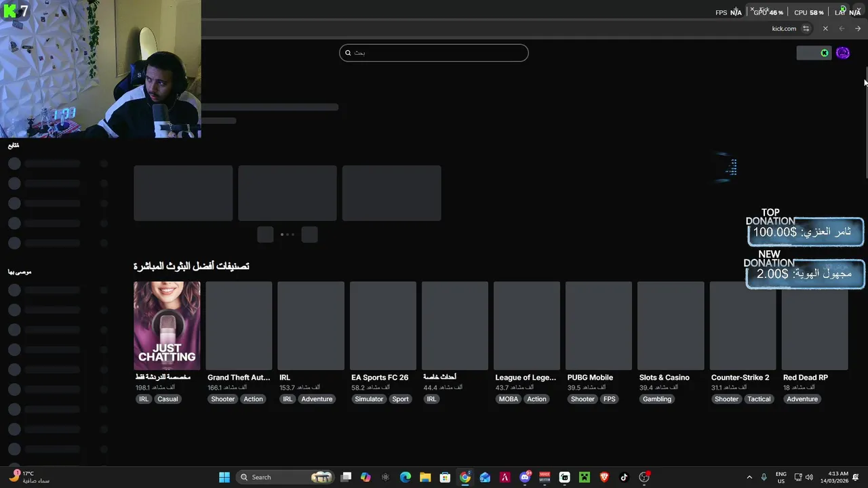Click the green Kick logo button

click(x=825, y=53)
